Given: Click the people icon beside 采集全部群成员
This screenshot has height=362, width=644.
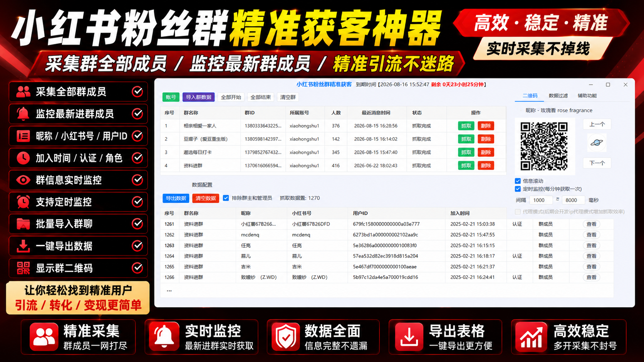Looking at the screenshot, I should point(23,92).
